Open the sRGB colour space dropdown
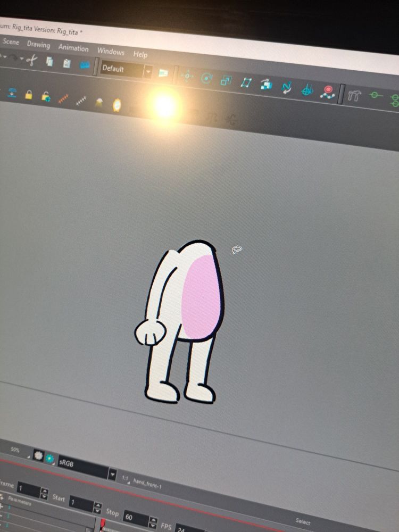The width and height of the screenshot is (399, 532). pos(87,468)
